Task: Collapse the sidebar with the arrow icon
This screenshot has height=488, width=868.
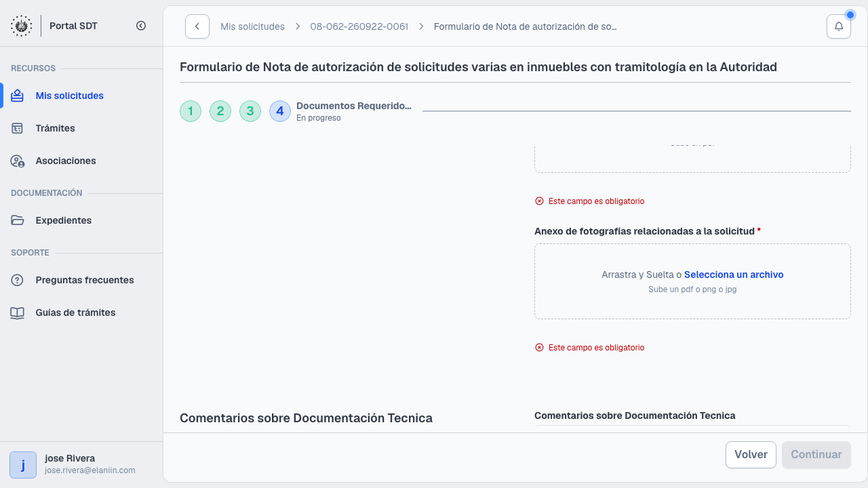Action: tap(141, 26)
